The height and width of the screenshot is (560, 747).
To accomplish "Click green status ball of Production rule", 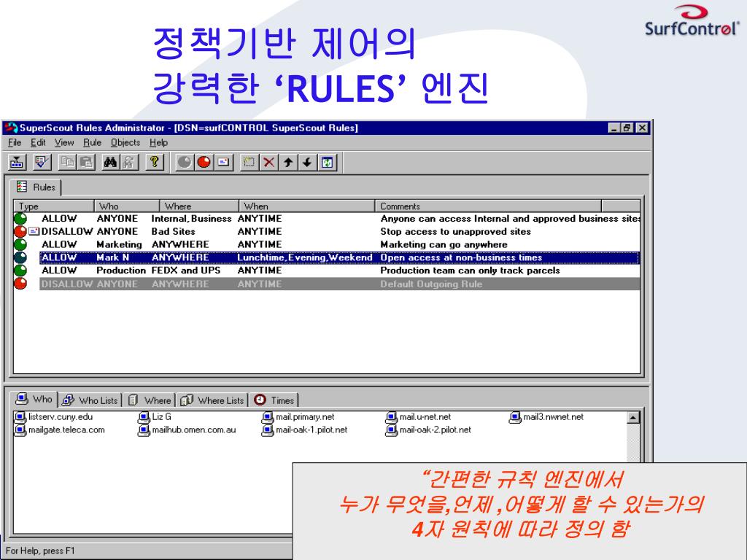I will pyautogui.click(x=20, y=270).
